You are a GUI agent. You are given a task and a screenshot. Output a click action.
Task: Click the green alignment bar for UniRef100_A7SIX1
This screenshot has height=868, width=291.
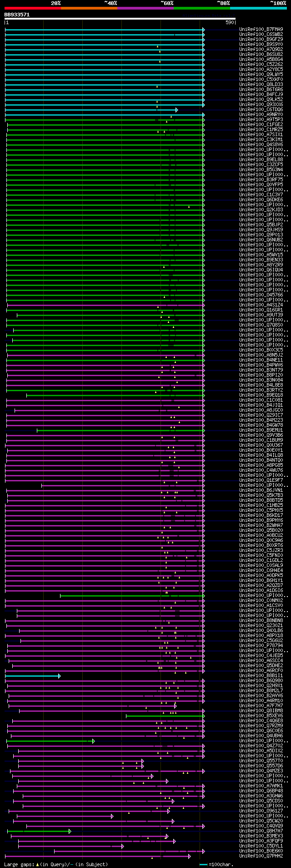pyautogui.click(x=106, y=135)
